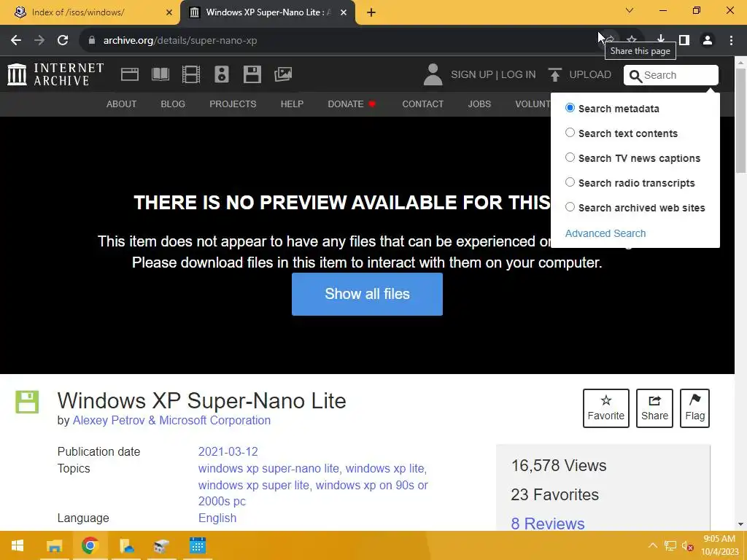Click the windows xp lite topic link

coord(386,468)
